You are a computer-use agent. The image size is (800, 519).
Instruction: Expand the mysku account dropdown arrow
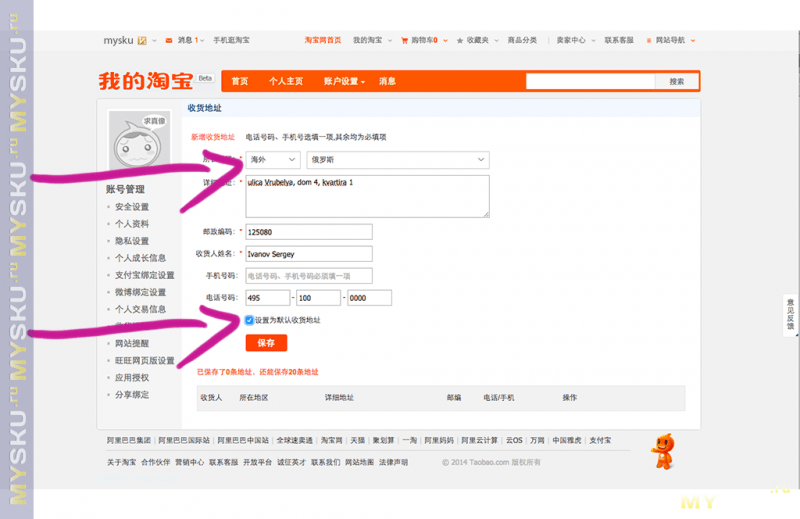pos(154,40)
